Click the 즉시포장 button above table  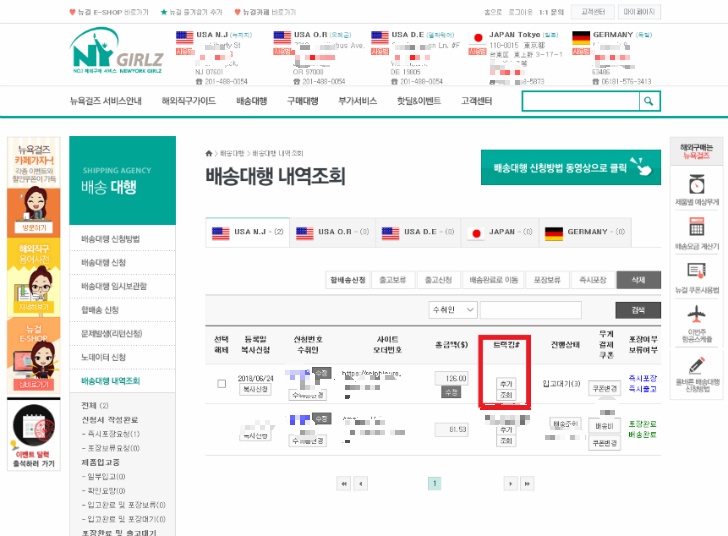[x=593, y=280]
